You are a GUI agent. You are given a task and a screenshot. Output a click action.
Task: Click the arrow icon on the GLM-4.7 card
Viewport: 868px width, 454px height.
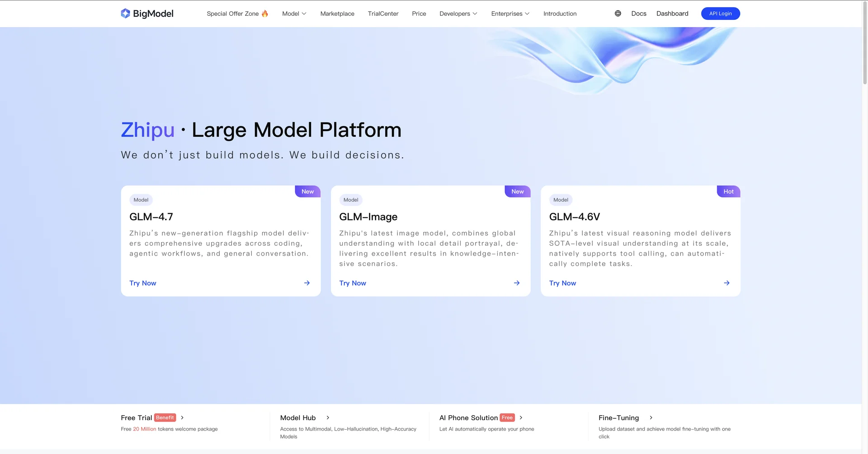coord(307,283)
